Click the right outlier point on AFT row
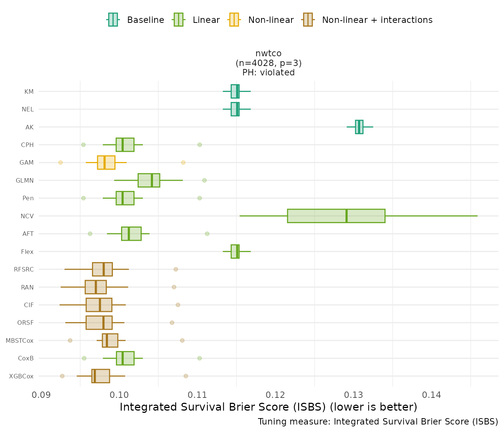 [x=207, y=234]
